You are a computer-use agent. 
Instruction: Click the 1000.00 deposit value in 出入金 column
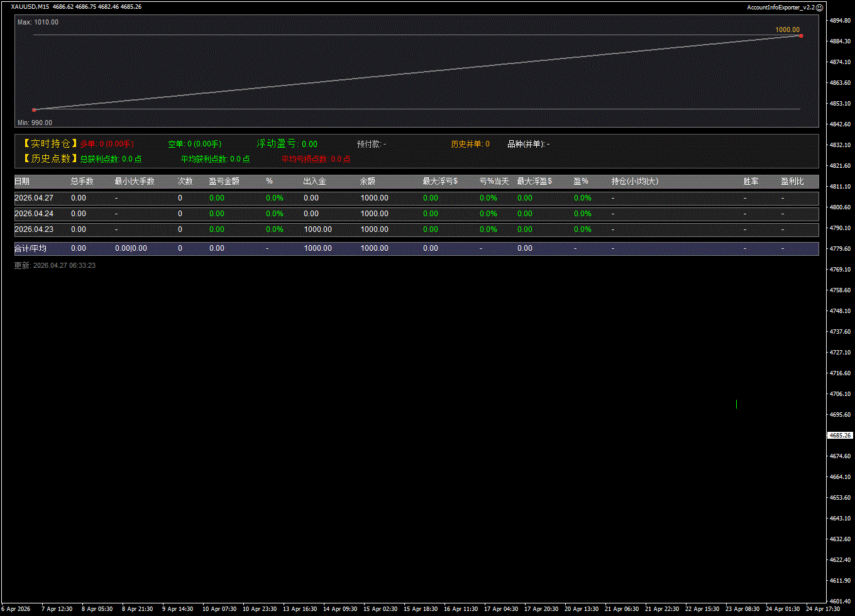pyautogui.click(x=317, y=229)
